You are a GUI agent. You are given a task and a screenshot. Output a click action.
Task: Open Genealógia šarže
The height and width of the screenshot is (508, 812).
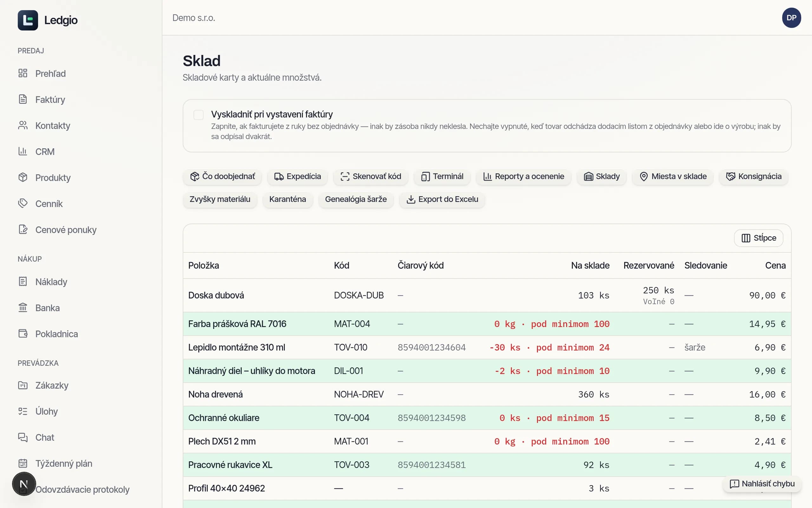[356, 199]
